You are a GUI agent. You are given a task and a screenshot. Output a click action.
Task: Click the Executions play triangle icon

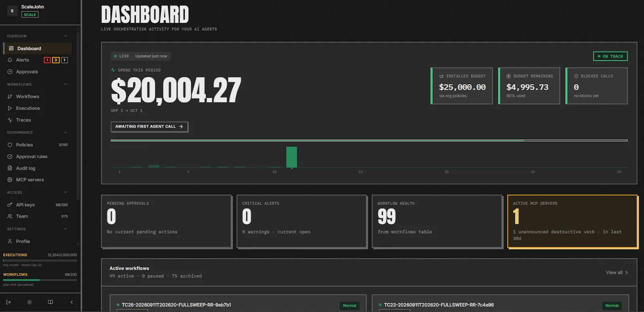[x=10, y=108]
